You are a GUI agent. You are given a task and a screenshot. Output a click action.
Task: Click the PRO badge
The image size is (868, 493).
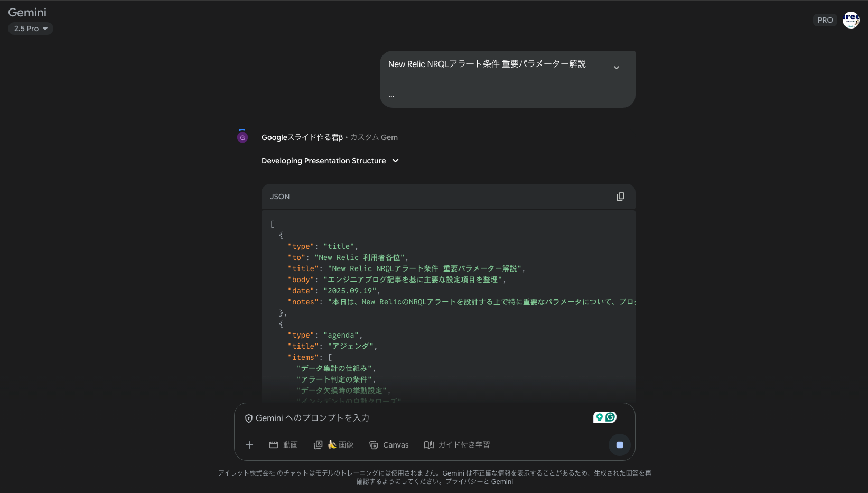(825, 20)
